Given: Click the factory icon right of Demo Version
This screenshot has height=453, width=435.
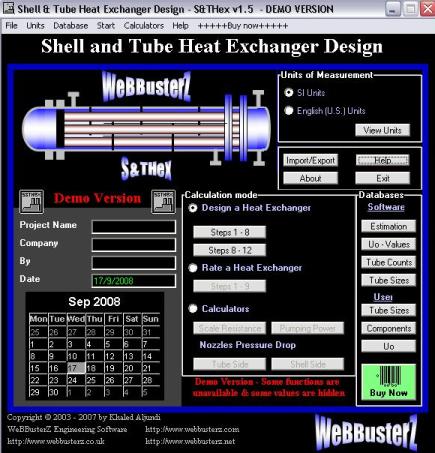Looking at the screenshot, I should [163, 202].
